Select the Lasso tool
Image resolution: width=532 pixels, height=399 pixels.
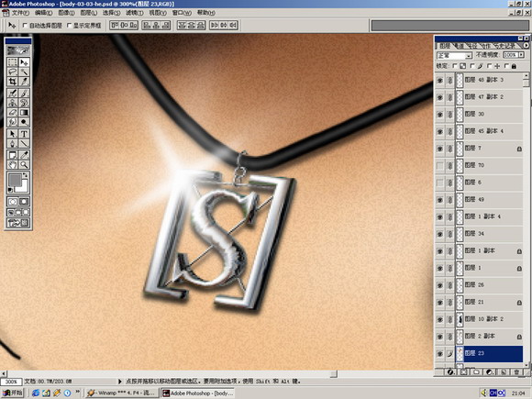coord(13,72)
